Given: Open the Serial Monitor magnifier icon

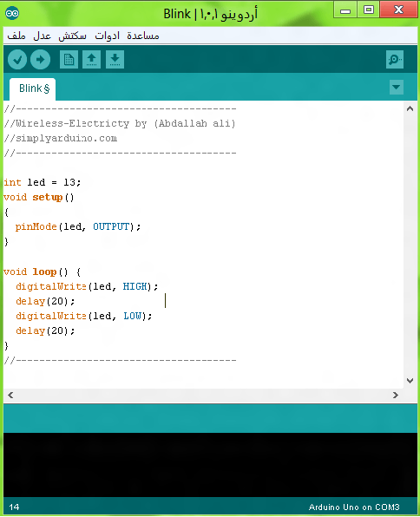Looking at the screenshot, I should [x=395, y=60].
